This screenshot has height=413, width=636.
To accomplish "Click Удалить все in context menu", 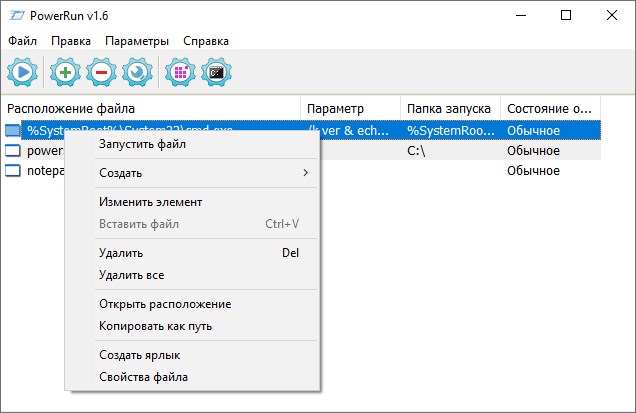I will pos(131,275).
